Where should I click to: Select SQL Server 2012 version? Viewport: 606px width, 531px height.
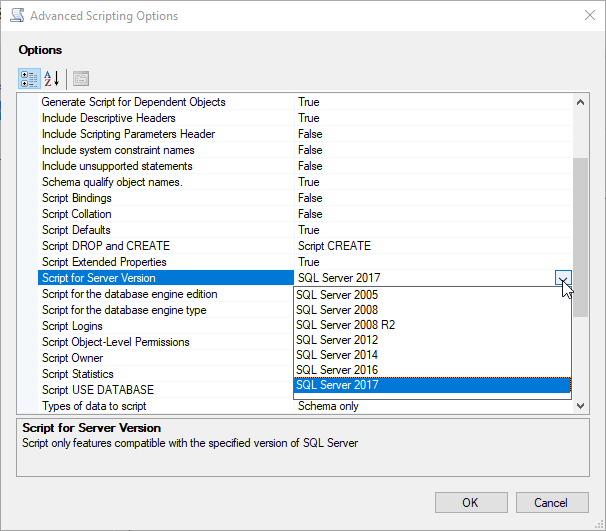[x=432, y=340]
